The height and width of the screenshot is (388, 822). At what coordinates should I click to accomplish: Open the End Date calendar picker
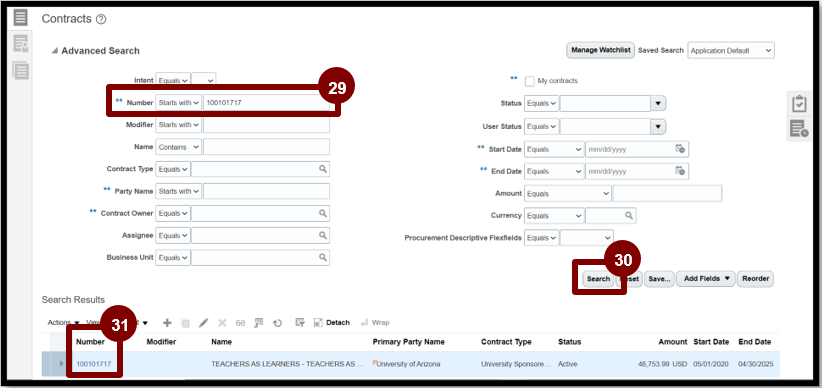(x=680, y=170)
